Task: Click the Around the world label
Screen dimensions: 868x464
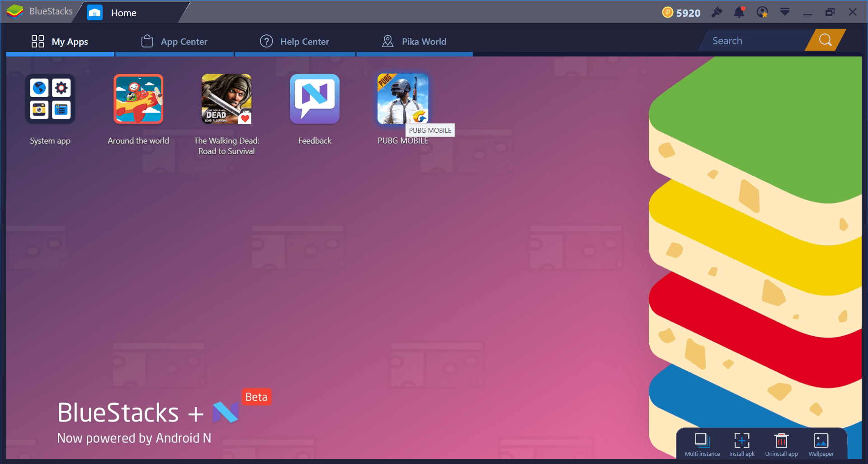Action: click(x=138, y=141)
